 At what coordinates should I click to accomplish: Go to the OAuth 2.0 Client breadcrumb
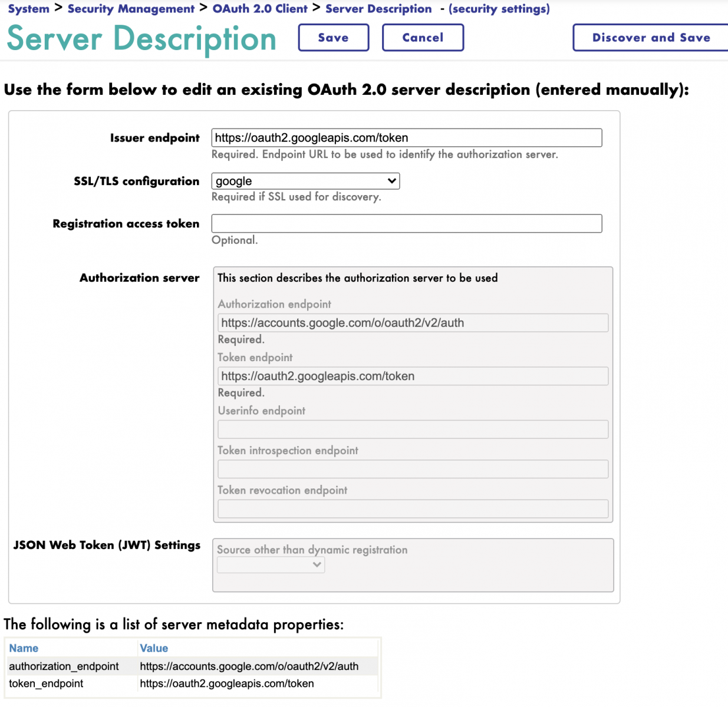(x=260, y=9)
